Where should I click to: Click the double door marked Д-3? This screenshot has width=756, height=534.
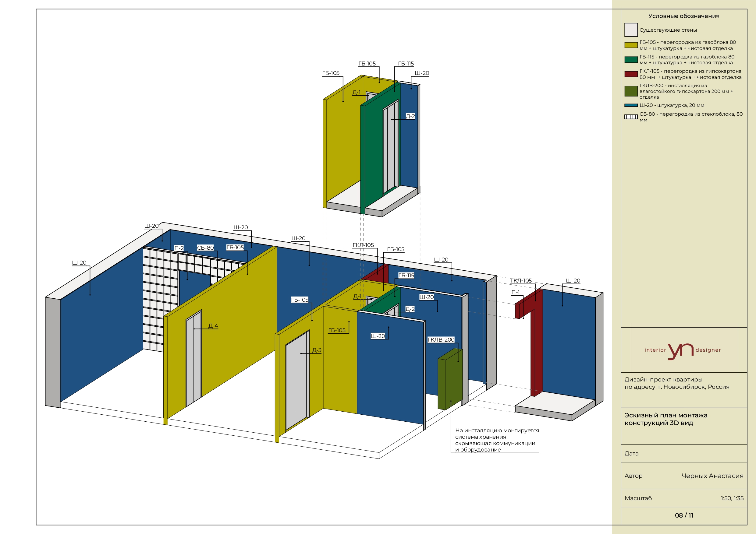point(297,380)
